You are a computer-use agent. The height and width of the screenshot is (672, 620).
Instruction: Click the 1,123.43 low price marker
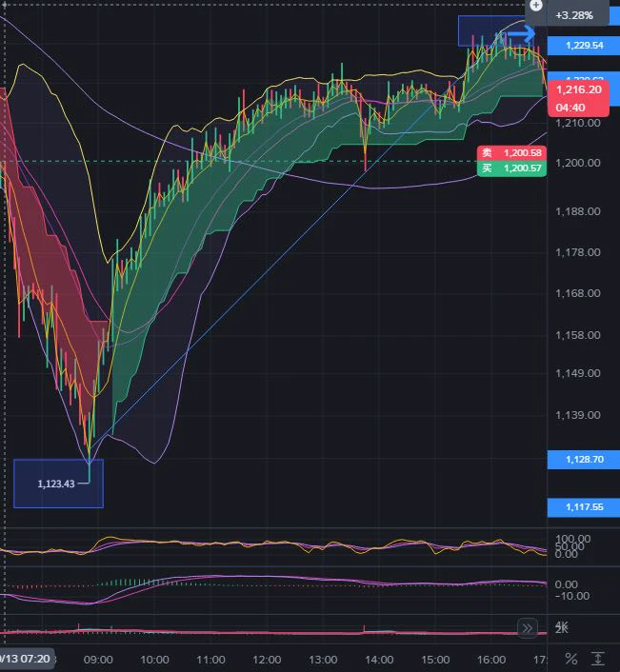[56, 484]
